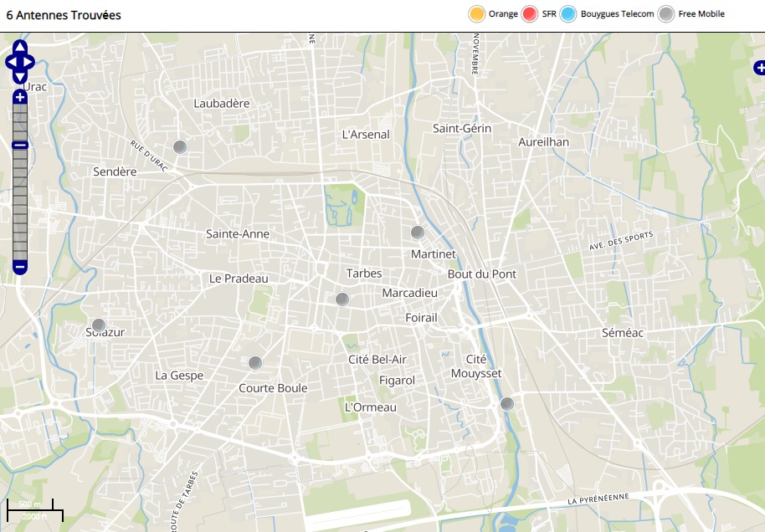Click the Séméac label on the map
Screen dimensions: 765x532
point(623,333)
